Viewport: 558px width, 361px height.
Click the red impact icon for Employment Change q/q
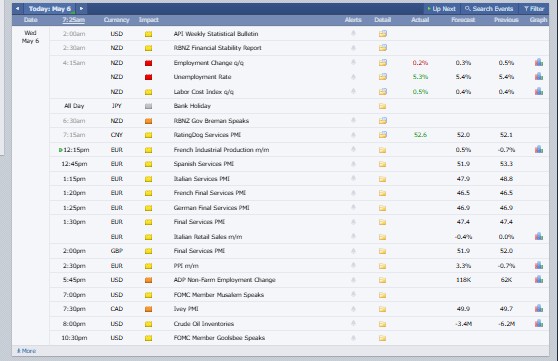(148, 63)
